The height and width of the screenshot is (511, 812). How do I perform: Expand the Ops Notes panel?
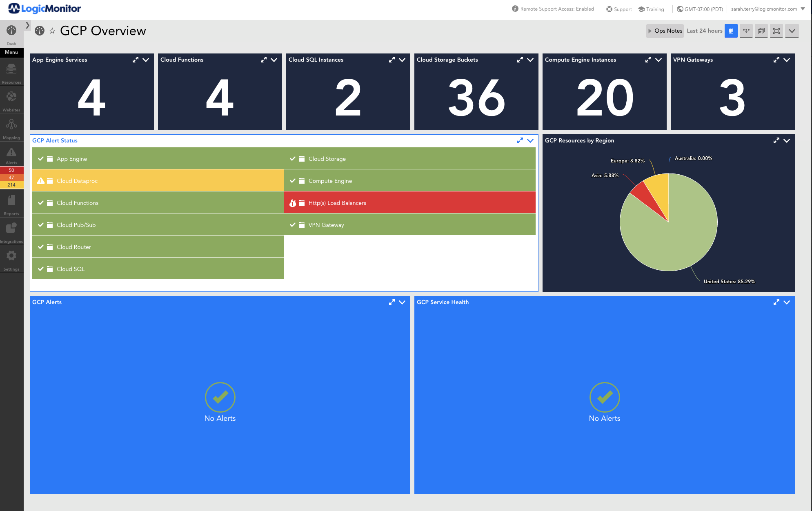point(665,31)
